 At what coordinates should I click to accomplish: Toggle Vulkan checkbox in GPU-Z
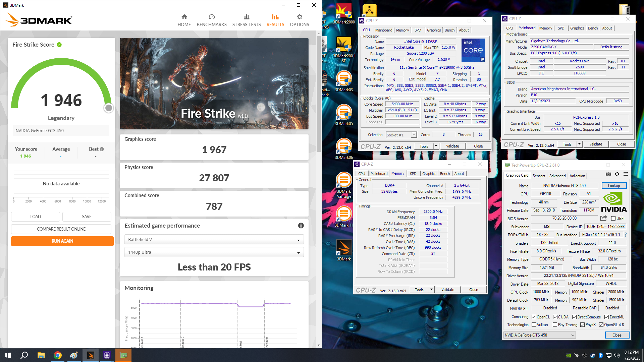[534, 325]
